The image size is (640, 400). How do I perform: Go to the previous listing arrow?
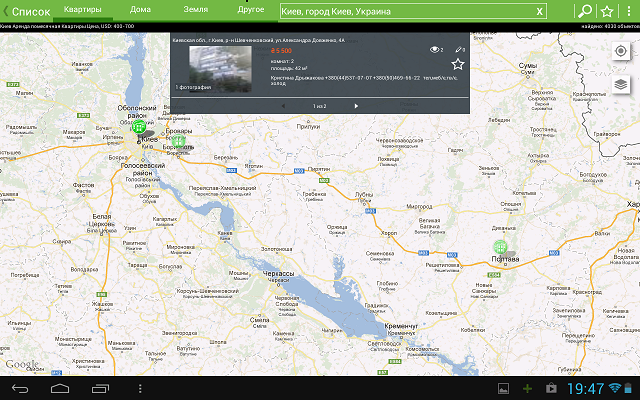[x=283, y=106]
